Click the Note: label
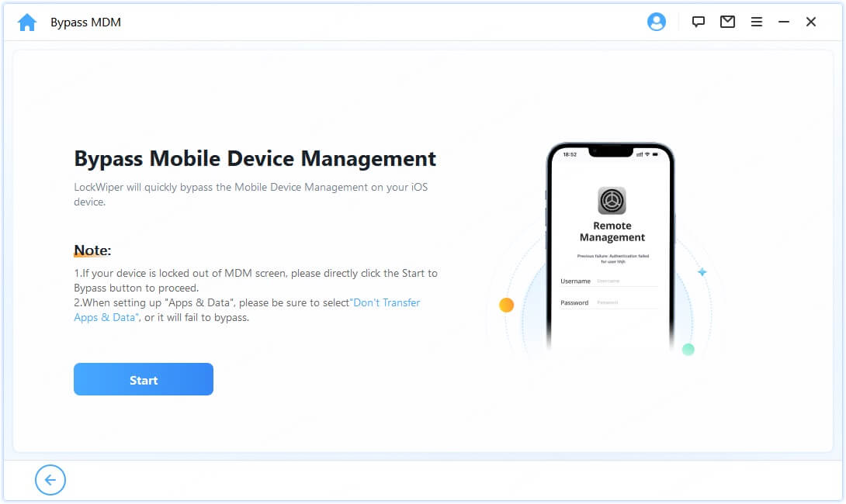846x504 pixels. point(92,250)
